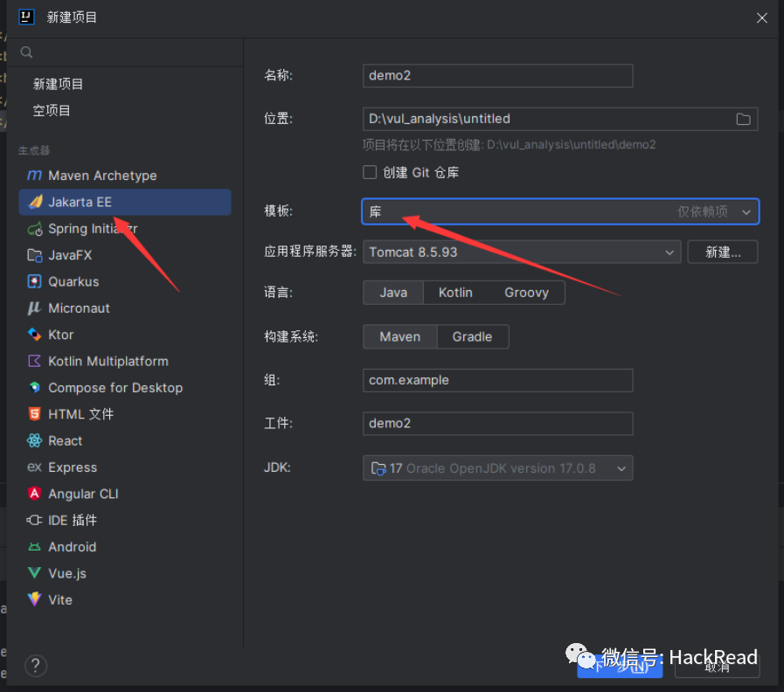Viewport: 784px width, 692px height.
Task: Click the Kotlin Multiplatform icon
Action: 34,361
